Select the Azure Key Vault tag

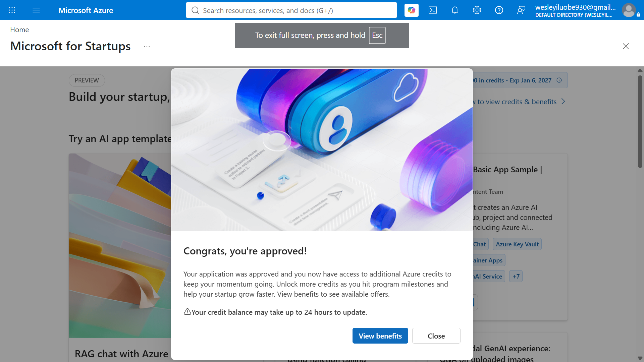tap(517, 244)
